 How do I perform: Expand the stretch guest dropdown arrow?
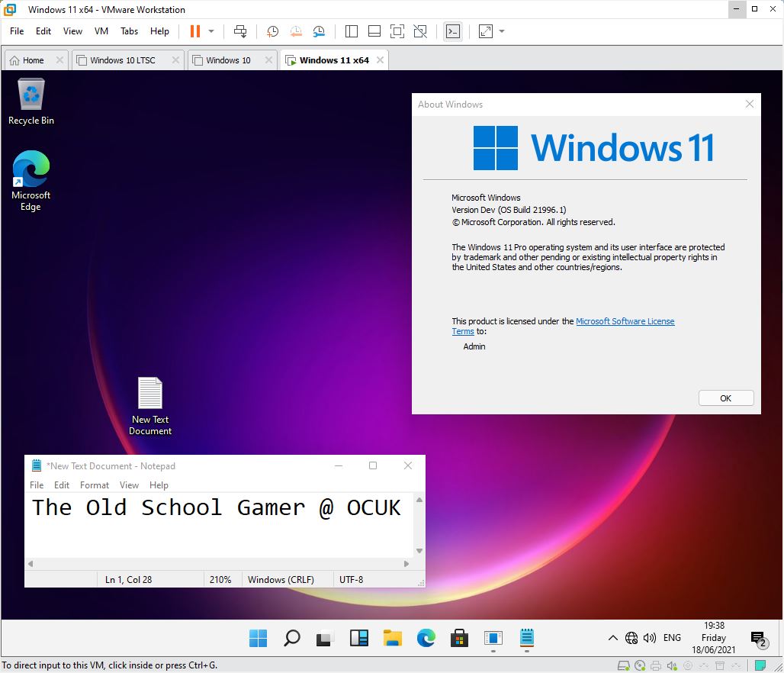point(502,31)
